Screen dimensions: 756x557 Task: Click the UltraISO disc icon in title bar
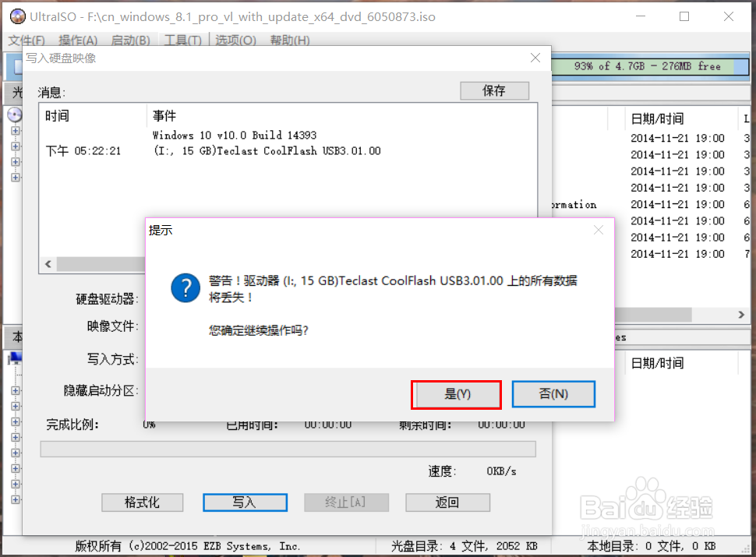coord(17,16)
